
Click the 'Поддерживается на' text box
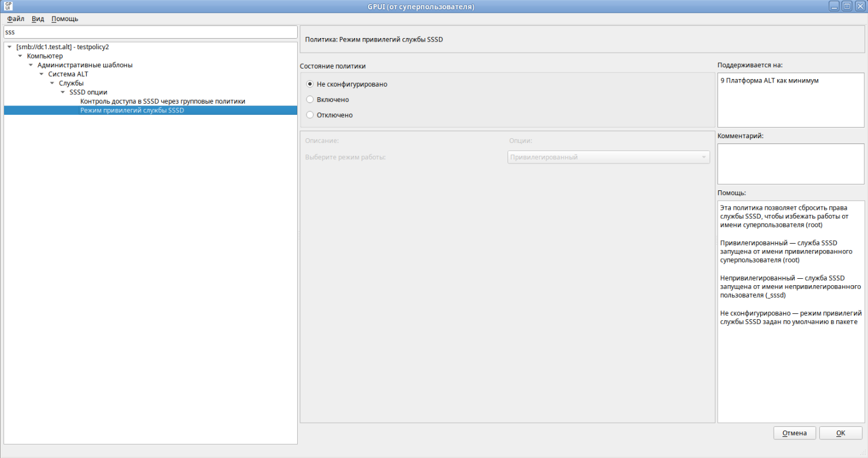coord(791,100)
